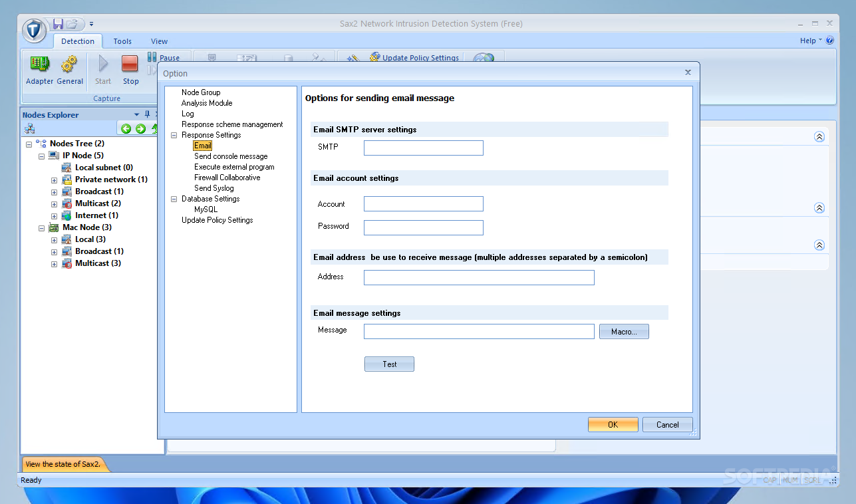
Task: Select Firewall Collaborative option
Action: pos(227,178)
